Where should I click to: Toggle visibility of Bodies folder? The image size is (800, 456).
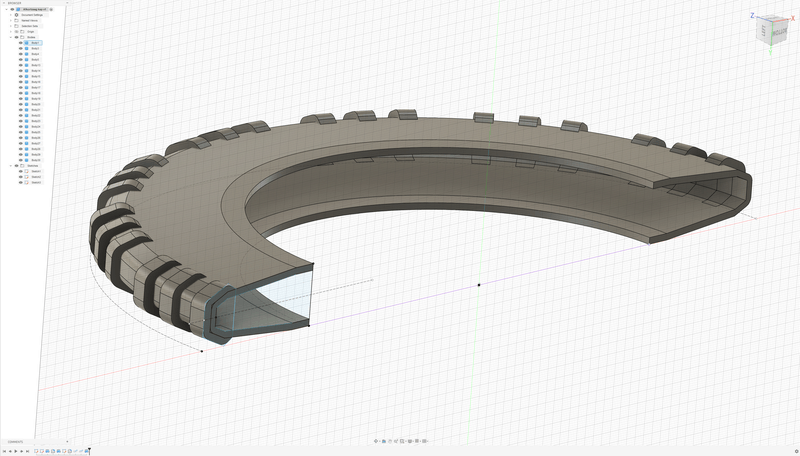coord(16,37)
